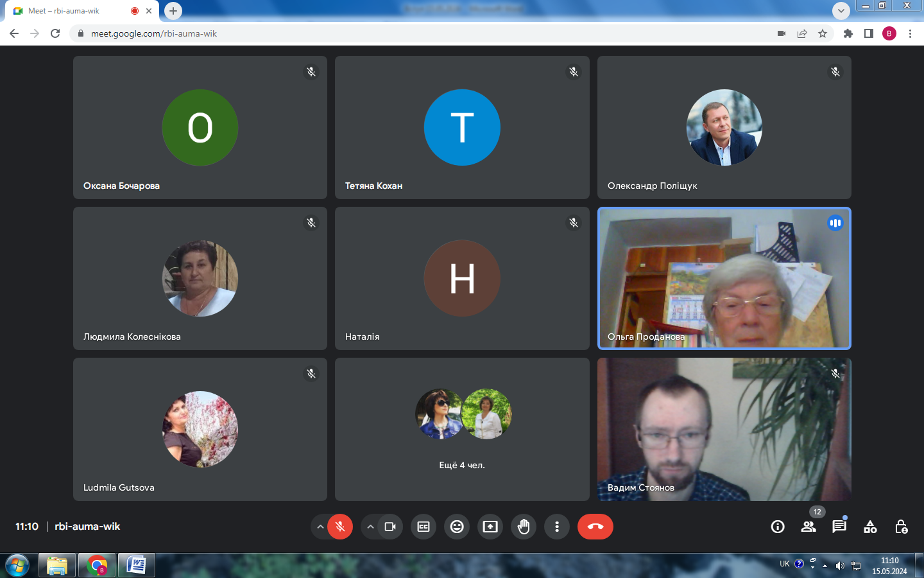Open the emoji reactions panel
The width and height of the screenshot is (924, 578).
point(457,527)
